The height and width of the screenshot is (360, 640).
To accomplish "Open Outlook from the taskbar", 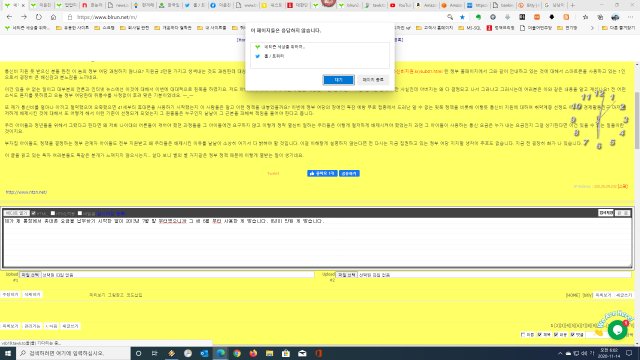I will [204, 353].
